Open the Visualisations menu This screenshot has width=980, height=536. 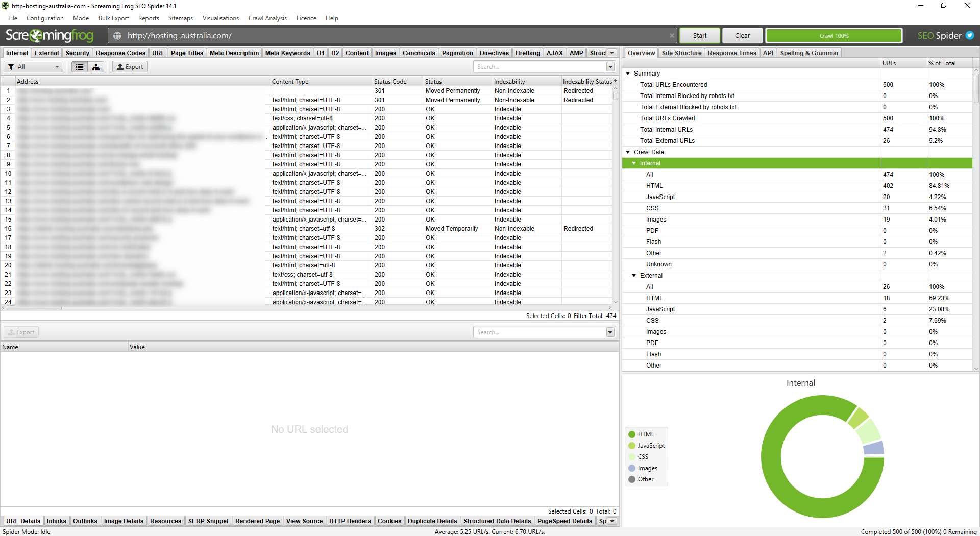220,18
